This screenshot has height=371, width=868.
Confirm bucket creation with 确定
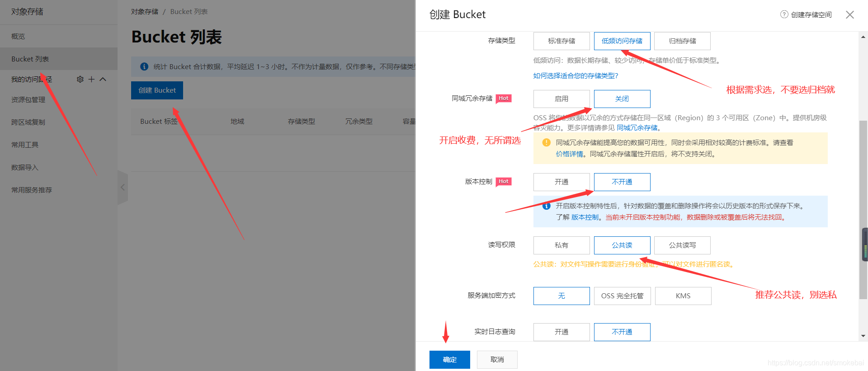click(450, 360)
